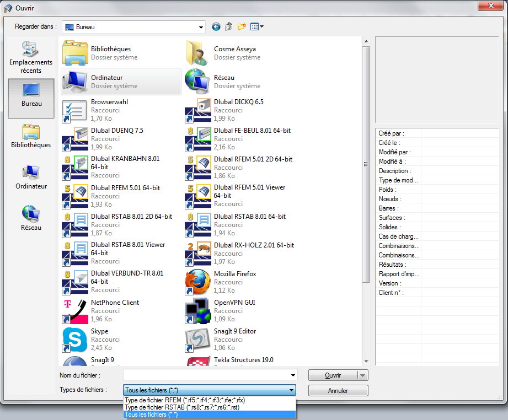508x420 pixels.
Task: Choose Tous les fichiers list option
Action: [209, 414]
